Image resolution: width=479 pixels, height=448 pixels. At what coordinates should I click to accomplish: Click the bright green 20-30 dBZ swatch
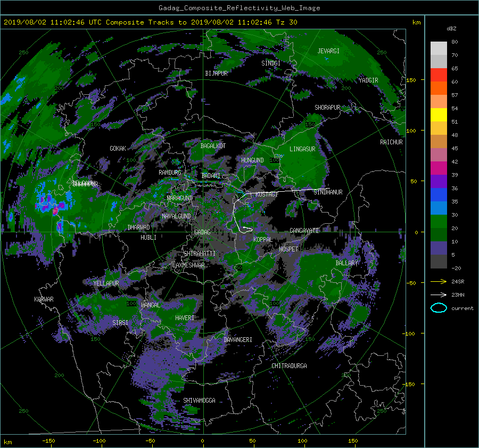click(x=439, y=222)
